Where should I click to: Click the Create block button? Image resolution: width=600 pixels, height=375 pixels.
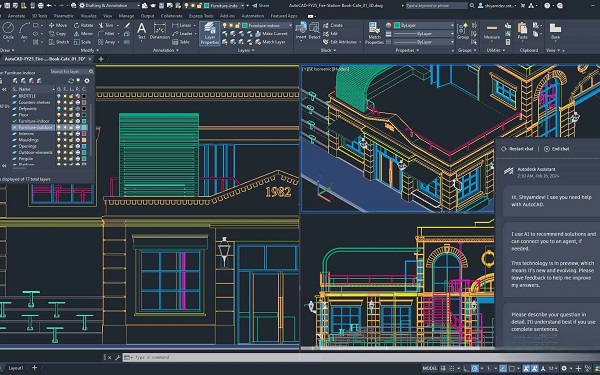(x=333, y=25)
